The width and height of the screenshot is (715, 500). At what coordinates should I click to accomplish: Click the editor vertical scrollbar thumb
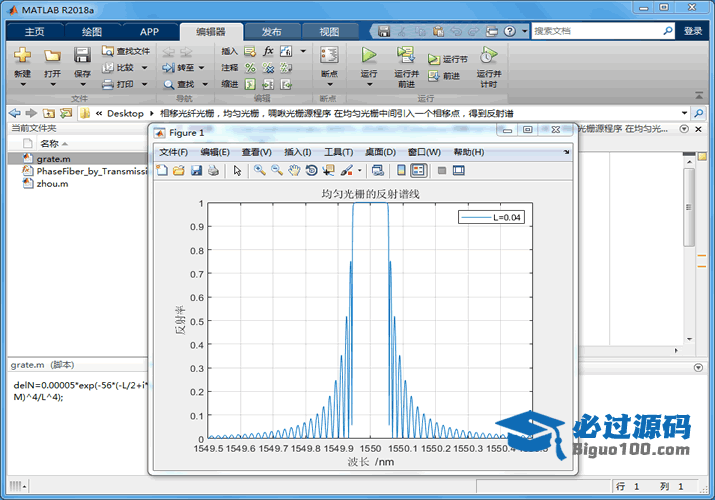(x=689, y=207)
